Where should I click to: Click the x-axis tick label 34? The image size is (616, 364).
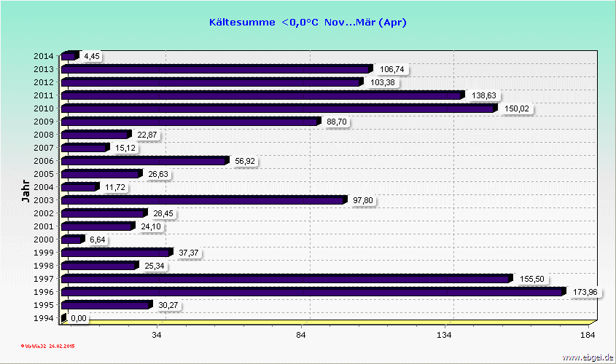(156, 335)
